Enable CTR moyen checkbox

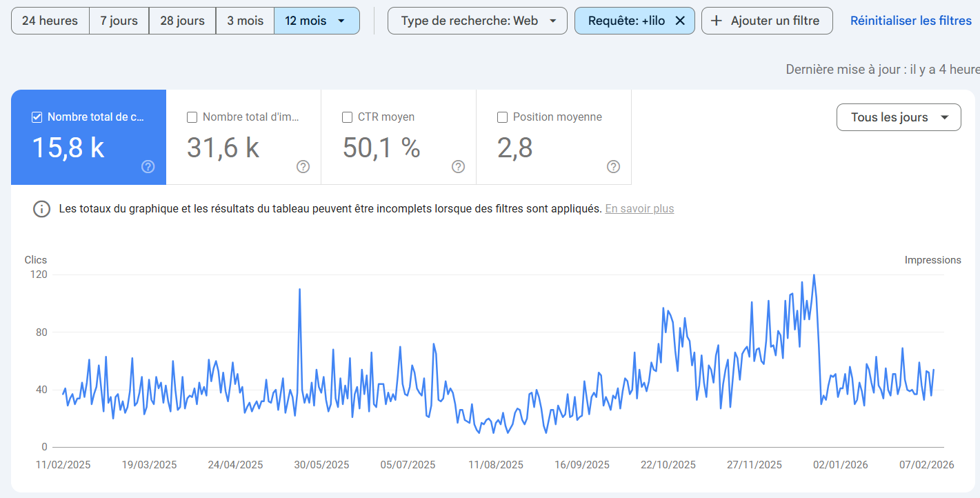click(348, 117)
